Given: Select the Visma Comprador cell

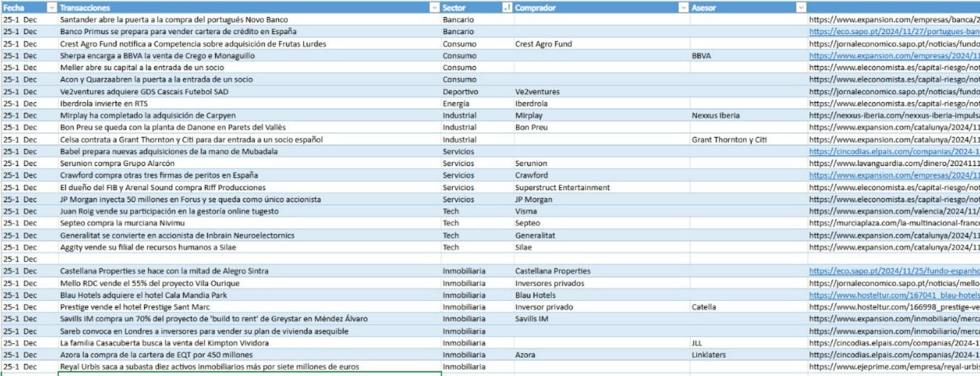Looking at the screenshot, I should click(602, 211).
